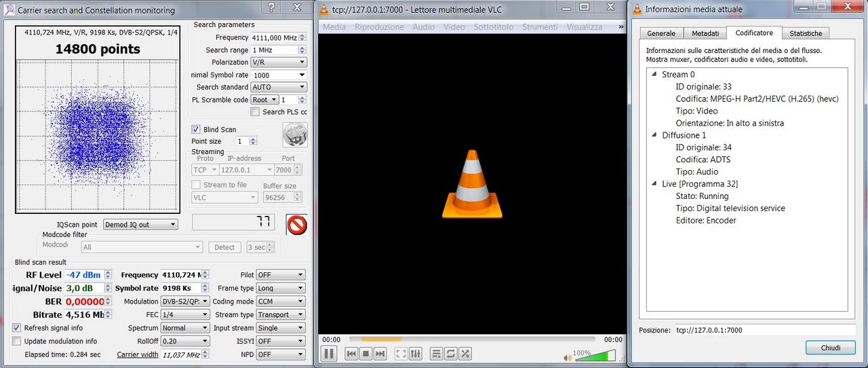Enable Update modulation info checkbox
868x368 pixels.
click(17, 341)
